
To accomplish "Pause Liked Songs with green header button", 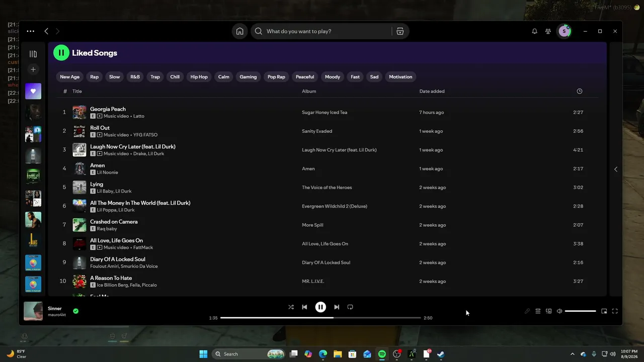I will 61,53.
